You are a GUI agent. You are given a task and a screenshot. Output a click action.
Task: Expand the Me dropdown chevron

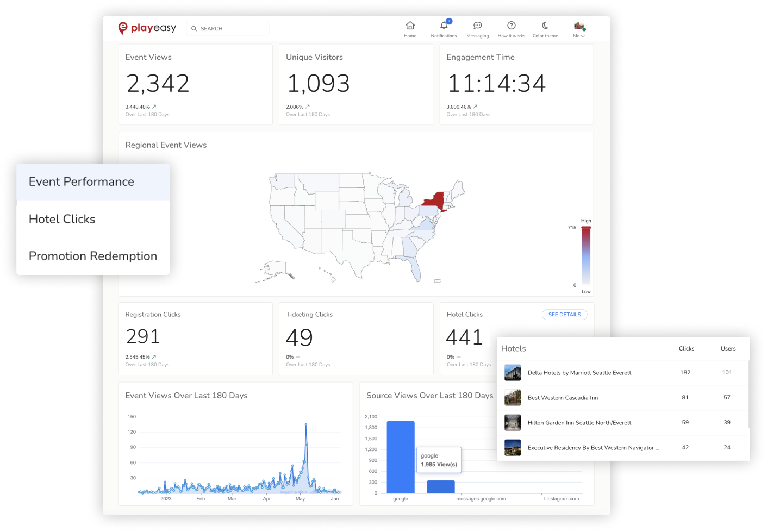583,36
